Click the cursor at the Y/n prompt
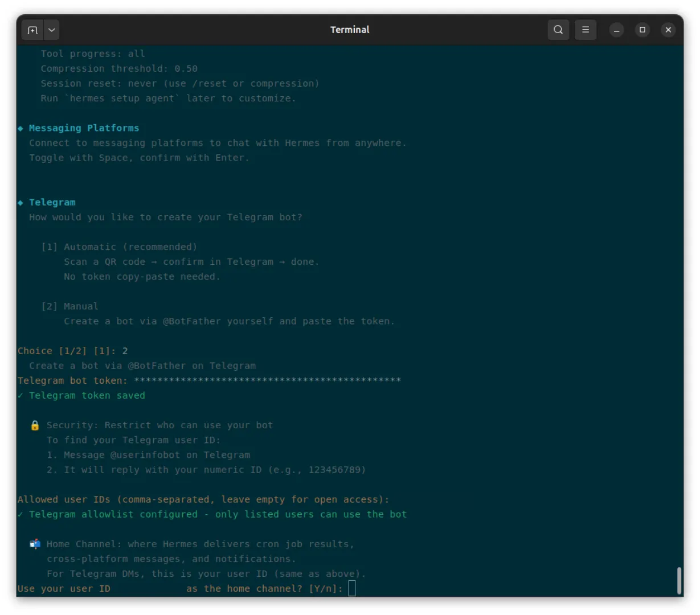The image size is (700, 615). (352, 588)
